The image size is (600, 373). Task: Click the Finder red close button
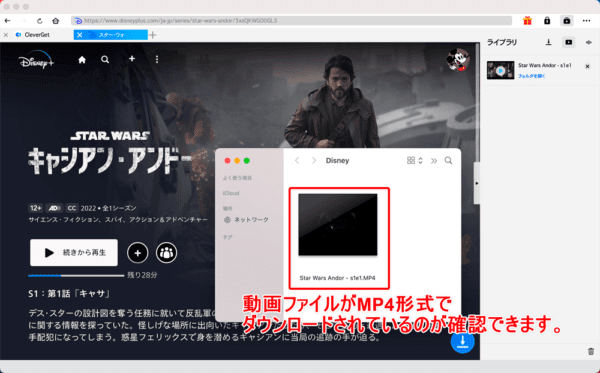[x=227, y=161]
